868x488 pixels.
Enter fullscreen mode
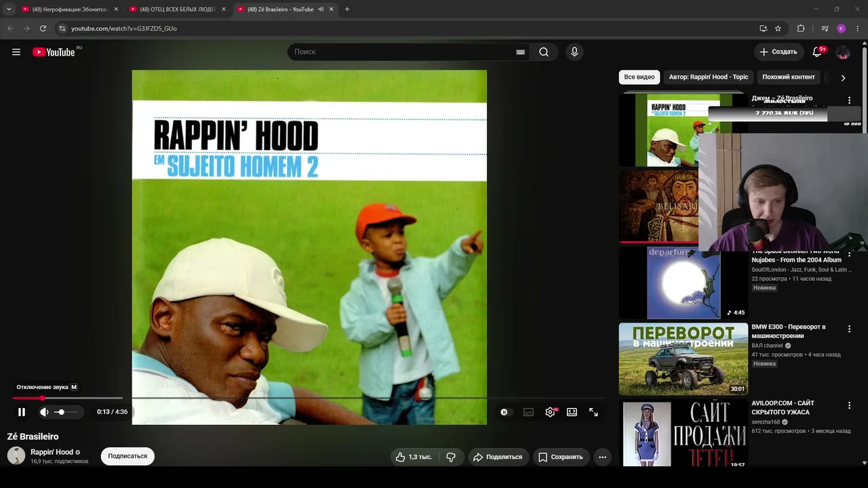pos(593,412)
